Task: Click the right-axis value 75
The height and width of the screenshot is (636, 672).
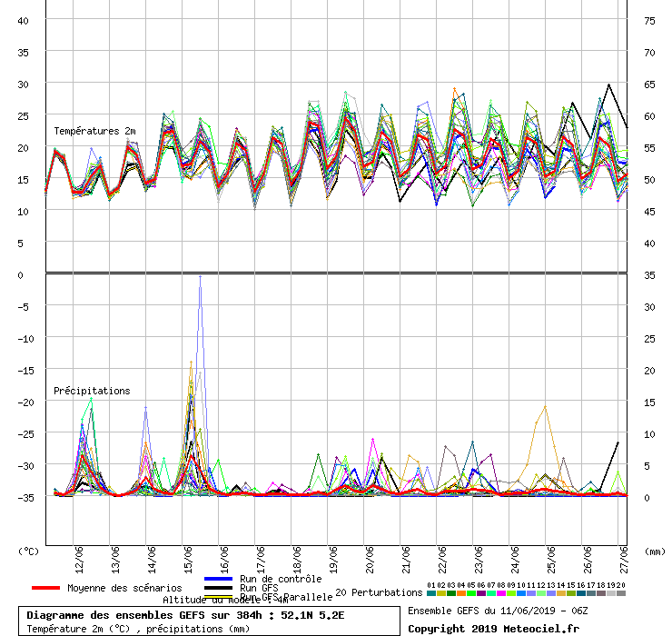Action: pos(649,21)
